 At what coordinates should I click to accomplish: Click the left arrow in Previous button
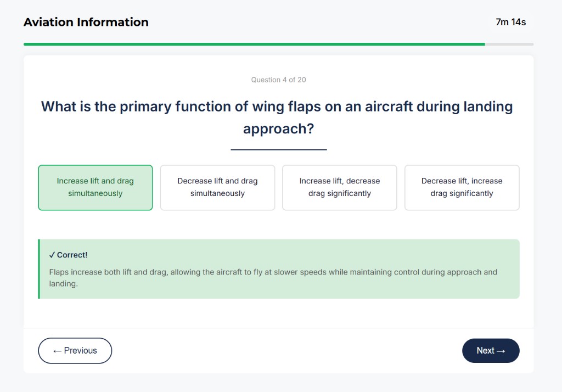pyautogui.click(x=57, y=350)
